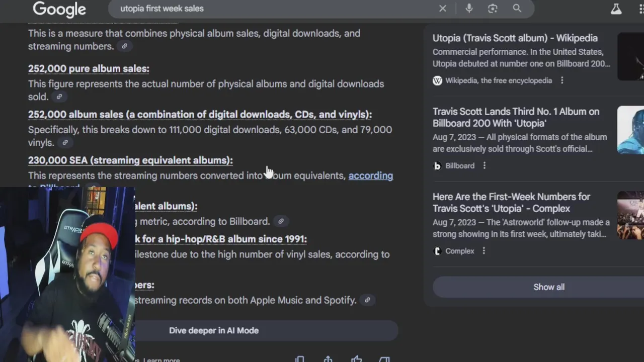This screenshot has height=362, width=644.
Task: Click 'Learn more' link at bottom
Action: 162,360
